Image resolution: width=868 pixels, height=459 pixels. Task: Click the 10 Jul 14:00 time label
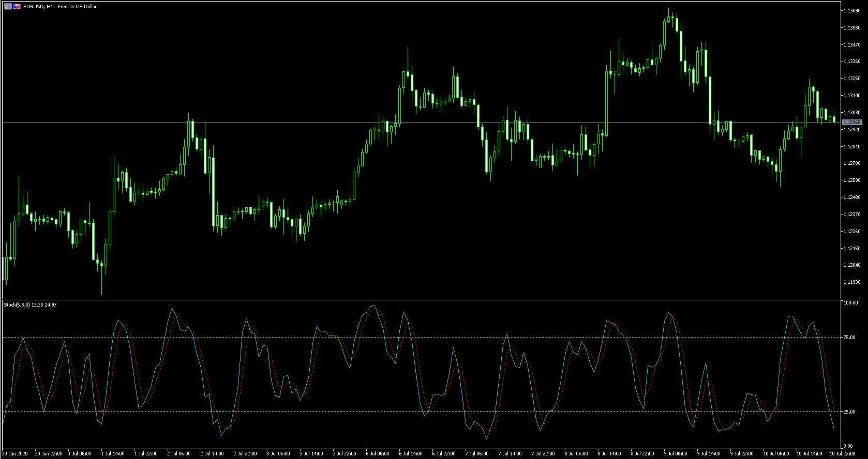coord(810,454)
